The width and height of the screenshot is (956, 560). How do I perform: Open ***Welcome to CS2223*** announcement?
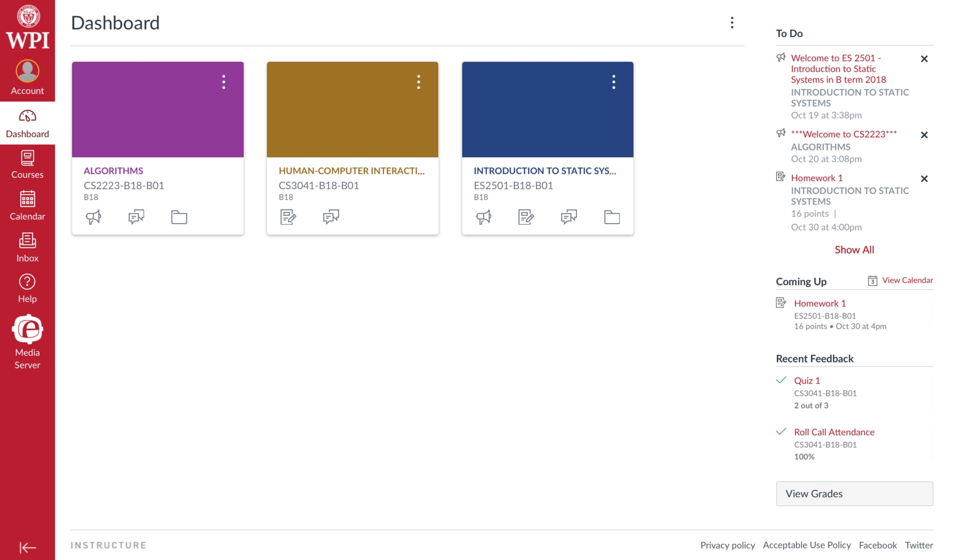(x=844, y=134)
